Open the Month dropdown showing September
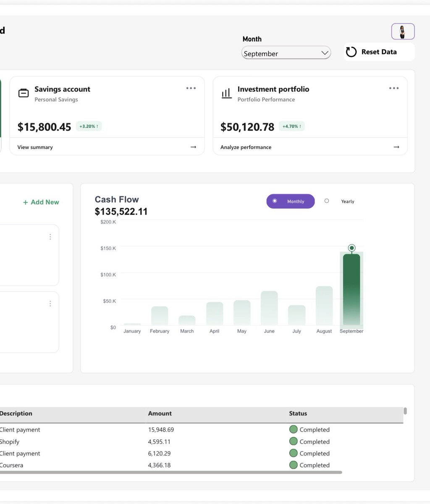The width and height of the screenshot is (430, 504). click(x=286, y=53)
